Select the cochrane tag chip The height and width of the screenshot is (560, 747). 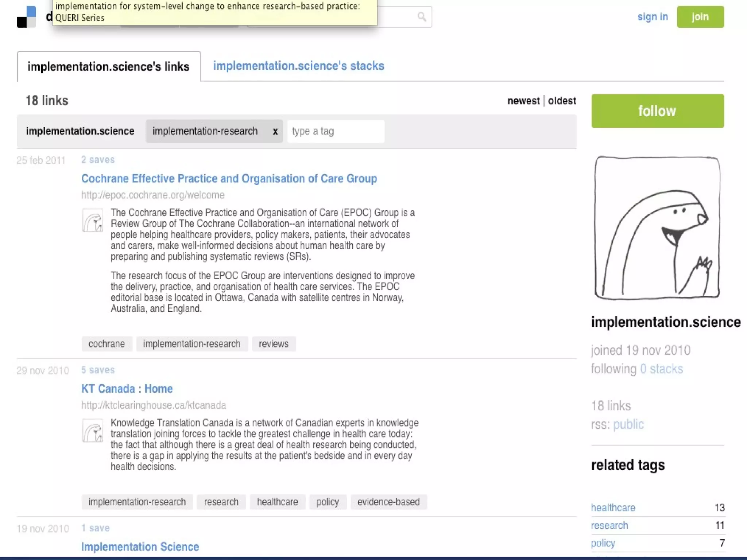click(107, 344)
